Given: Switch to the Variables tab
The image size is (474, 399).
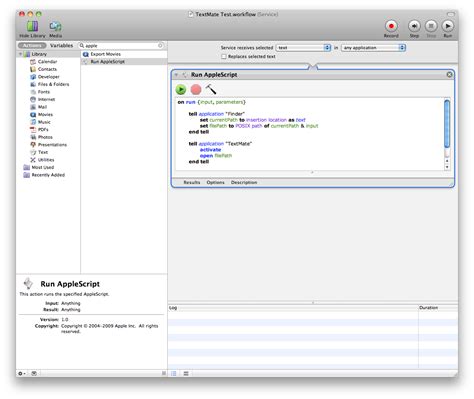Looking at the screenshot, I should pos(61,45).
